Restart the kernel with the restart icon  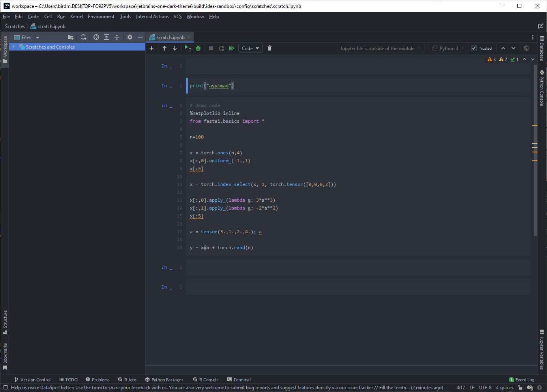[221, 48]
